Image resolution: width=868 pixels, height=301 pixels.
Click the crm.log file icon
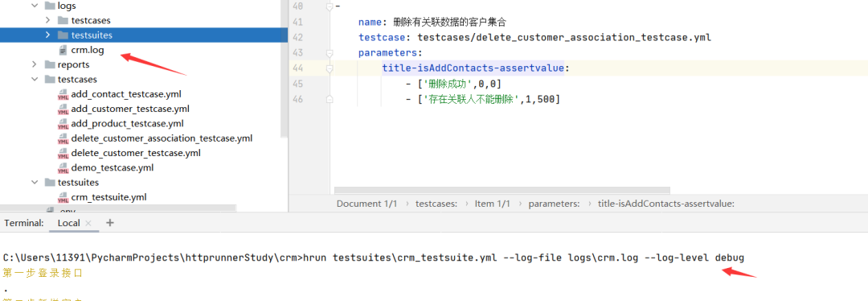[63, 50]
